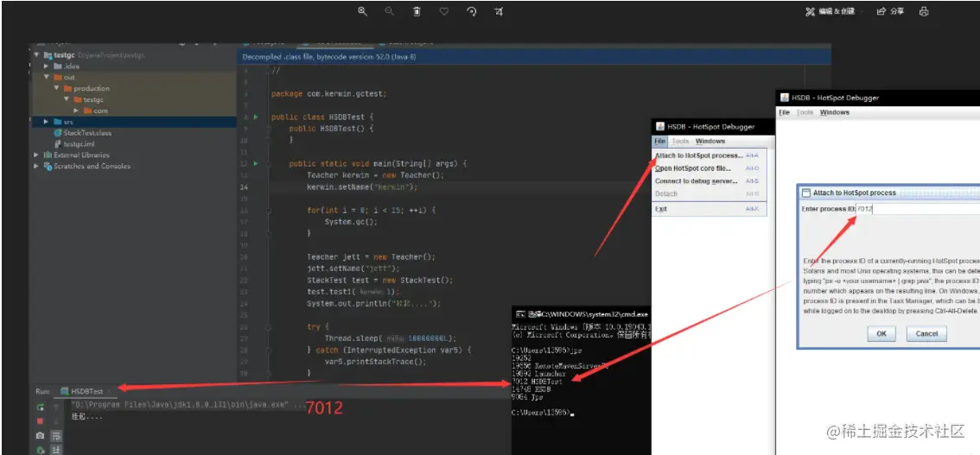Open File menu in small HSDB window
This screenshot has width=980, height=455.
coord(660,141)
